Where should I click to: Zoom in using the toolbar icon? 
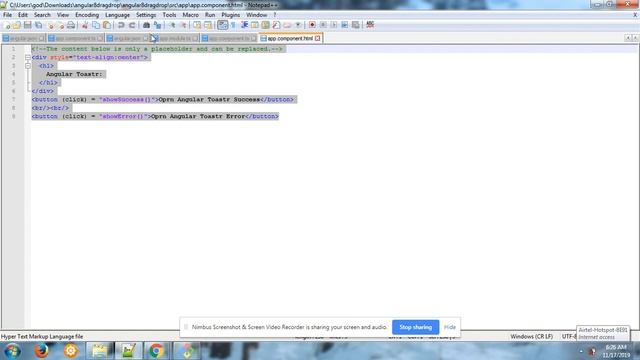[x=172, y=25]
